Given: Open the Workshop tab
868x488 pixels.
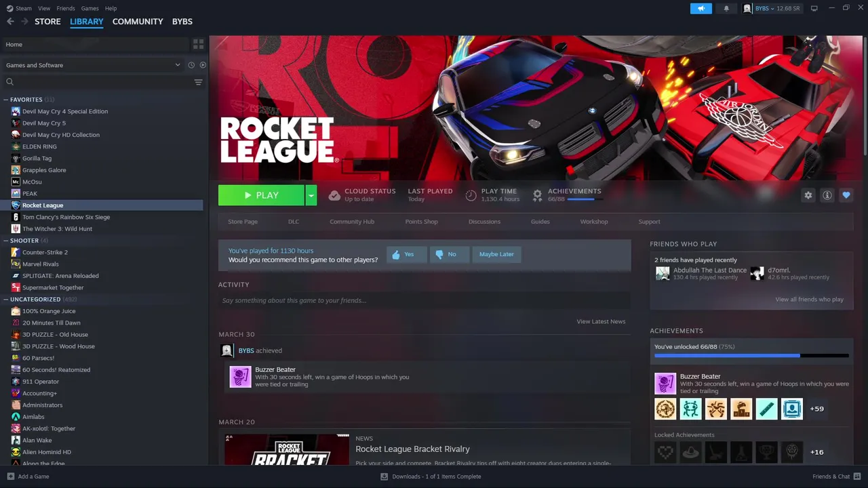Looking at the screenshot, I should pos(594,222).
